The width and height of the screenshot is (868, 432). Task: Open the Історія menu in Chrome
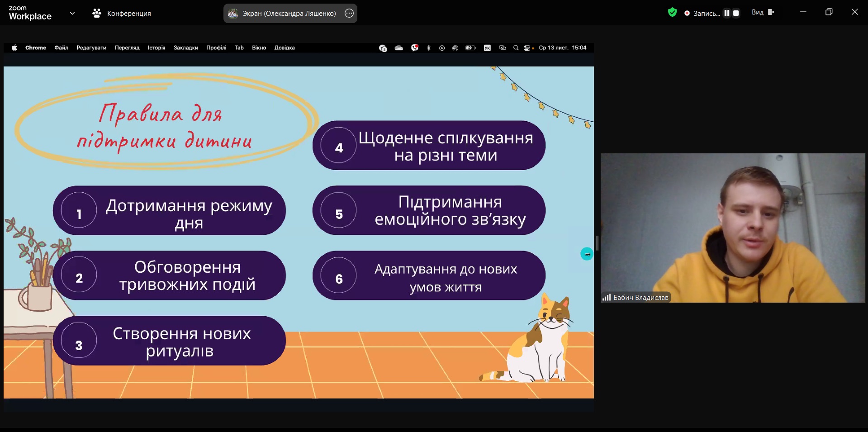[x=157, y=47]
